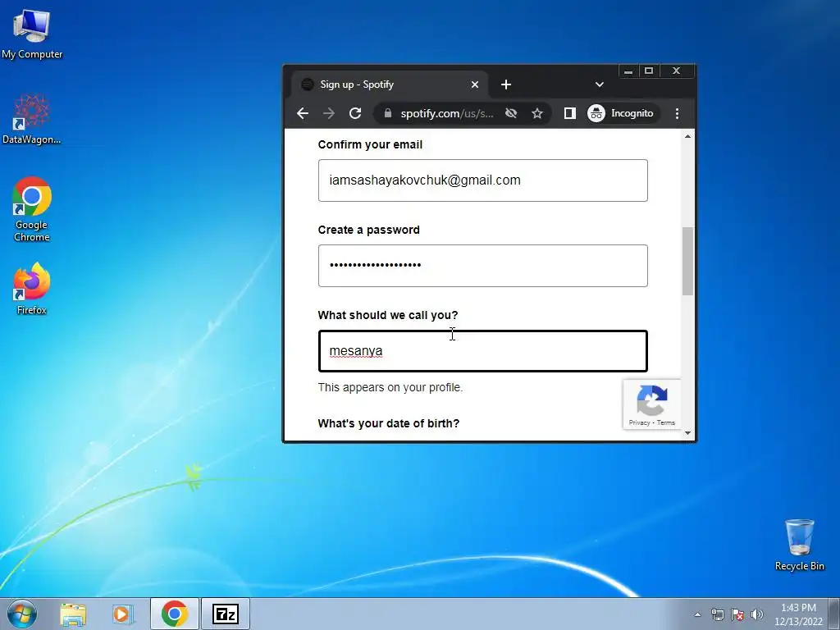Image resolution: width=840 pixels, height=630 pixels.
Task: Click the Show desktop strip
Action: pos(834,614)
